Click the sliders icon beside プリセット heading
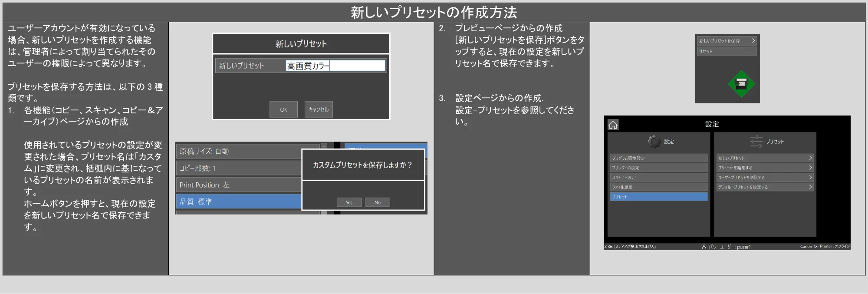This screenshot has height=294, width=868. point(756,142)
